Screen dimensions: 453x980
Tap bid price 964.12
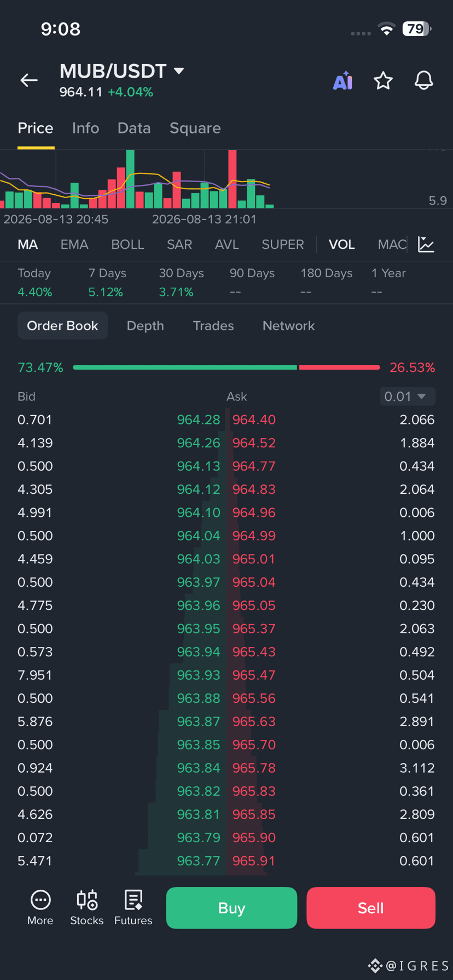coord(199,489)
